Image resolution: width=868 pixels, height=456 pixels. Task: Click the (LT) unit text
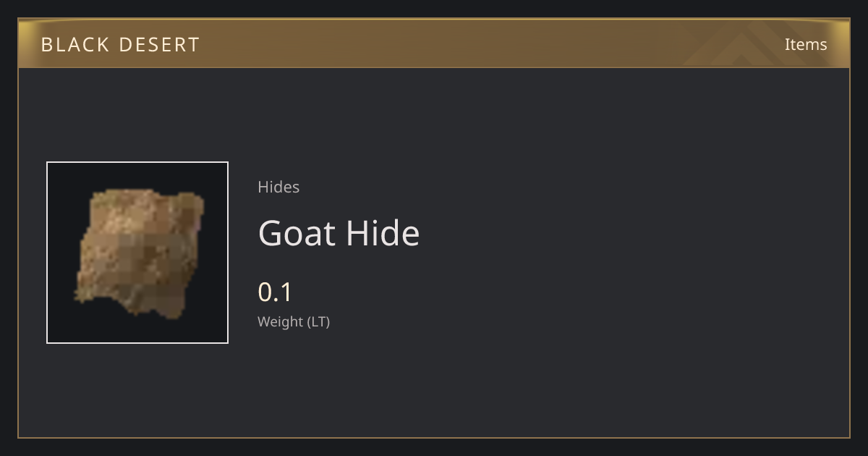(319, 322)
